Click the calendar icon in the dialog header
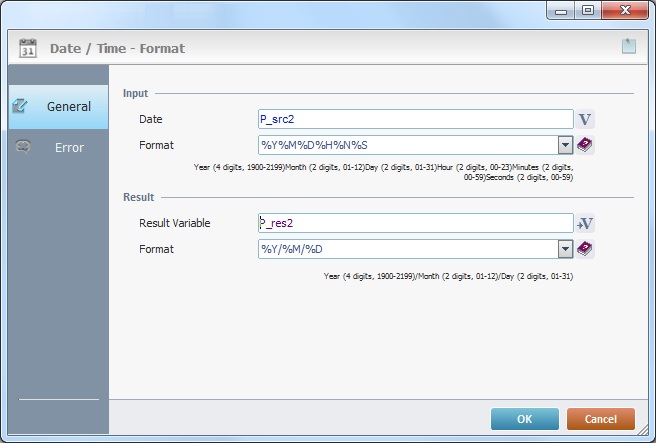The image size is (656, 443). pyautogui.click(x=28, y=47)
